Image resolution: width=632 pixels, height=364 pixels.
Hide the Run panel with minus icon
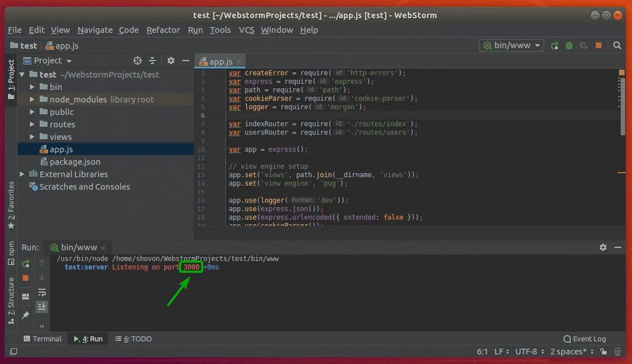(617, 247)
